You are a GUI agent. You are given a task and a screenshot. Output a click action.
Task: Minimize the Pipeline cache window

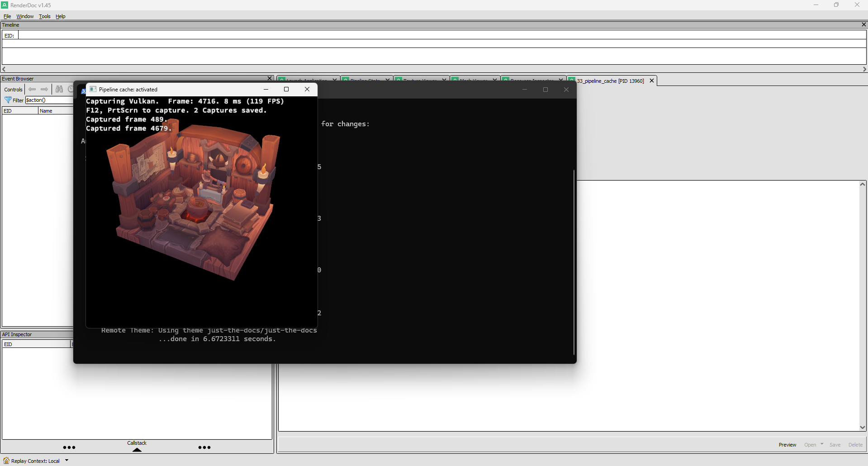[x=266, y=89]
